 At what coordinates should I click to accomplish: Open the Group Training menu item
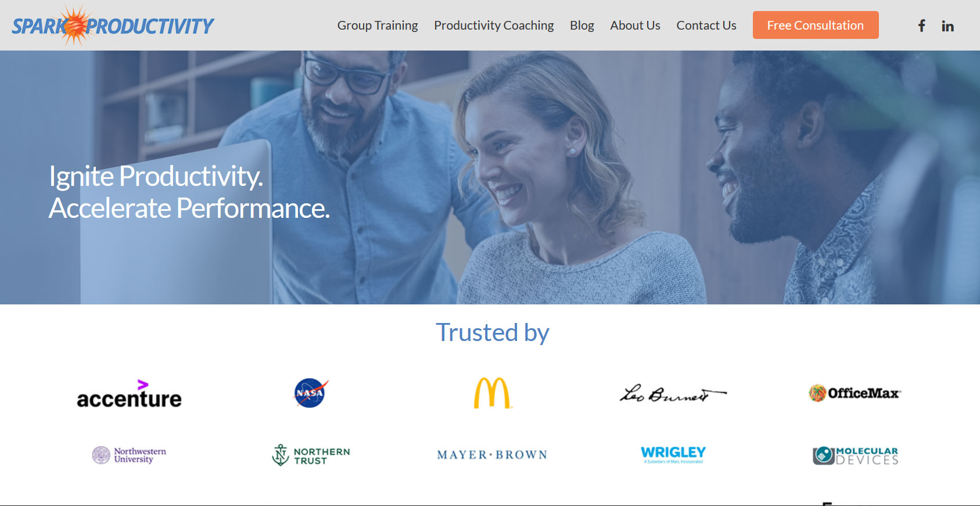[378, 26]
